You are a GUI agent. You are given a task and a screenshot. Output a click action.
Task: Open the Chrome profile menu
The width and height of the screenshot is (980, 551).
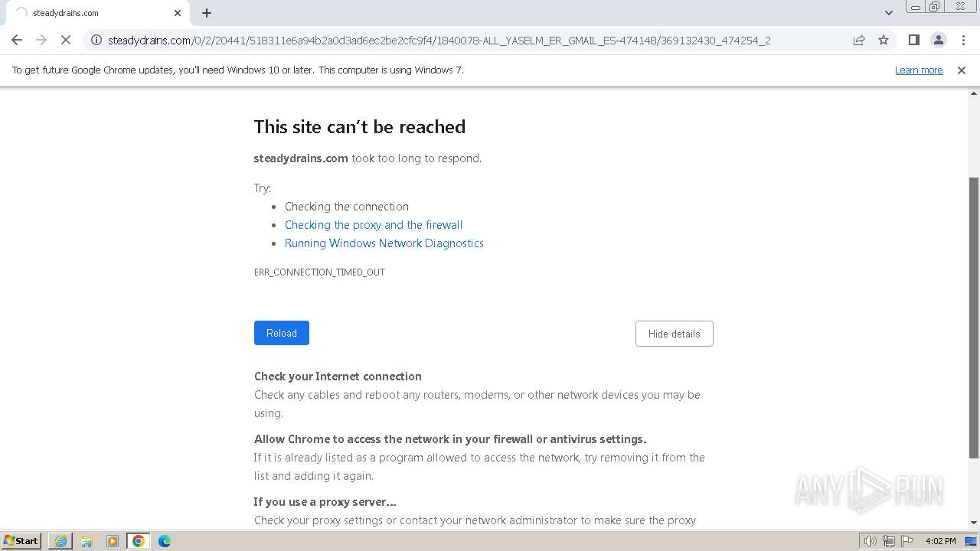coord(938,40)
